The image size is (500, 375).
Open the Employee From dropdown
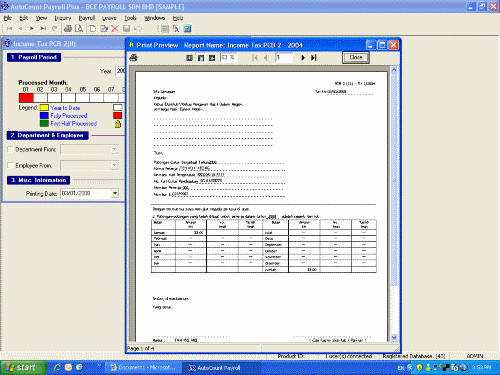point(115,165)
